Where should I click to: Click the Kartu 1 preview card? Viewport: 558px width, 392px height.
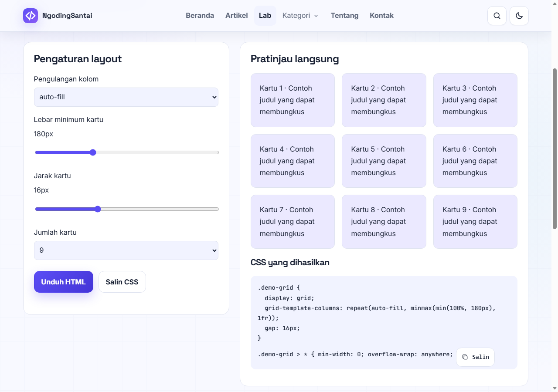coord(293,100)
